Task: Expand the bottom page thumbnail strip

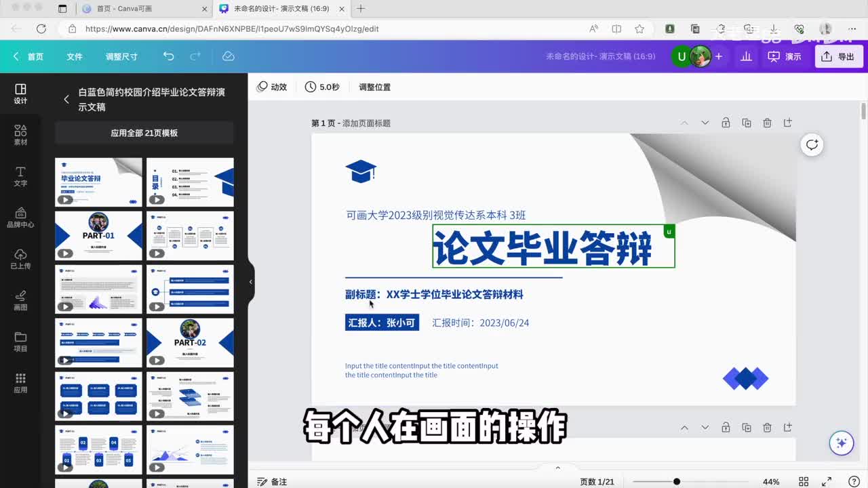Action: point(557,468)
